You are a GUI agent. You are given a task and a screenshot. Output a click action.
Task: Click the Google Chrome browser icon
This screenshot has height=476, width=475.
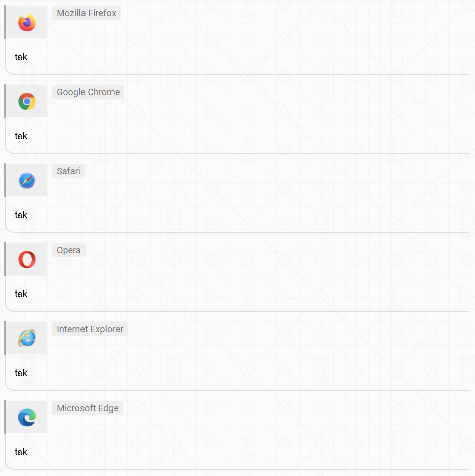point(27,101)
